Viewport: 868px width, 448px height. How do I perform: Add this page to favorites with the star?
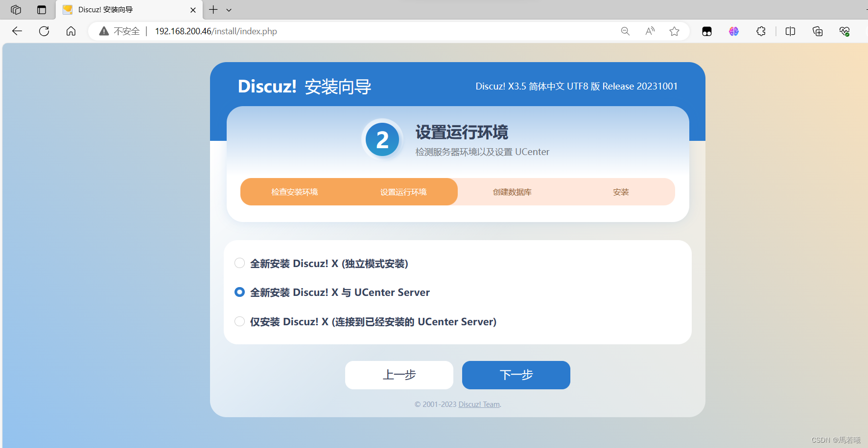674,31
